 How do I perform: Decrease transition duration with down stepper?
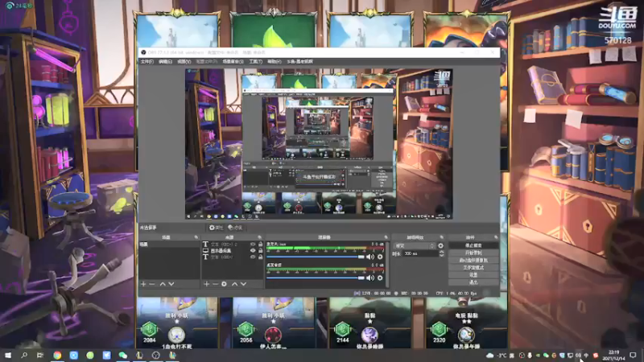pos(441,255)
